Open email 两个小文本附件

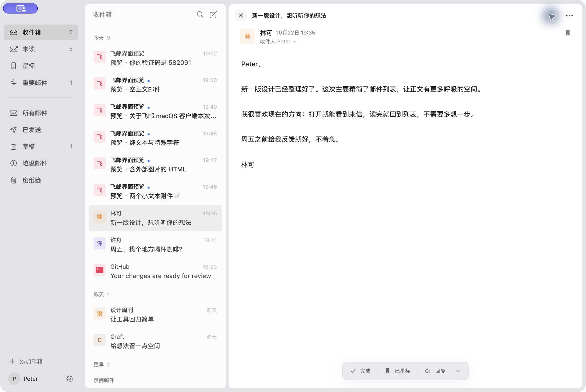click(x=155, y=191)
